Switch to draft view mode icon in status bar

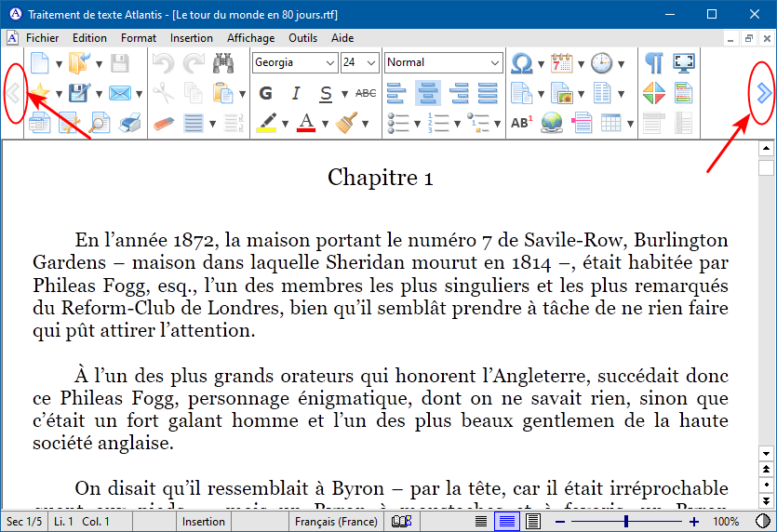point(481,522)
